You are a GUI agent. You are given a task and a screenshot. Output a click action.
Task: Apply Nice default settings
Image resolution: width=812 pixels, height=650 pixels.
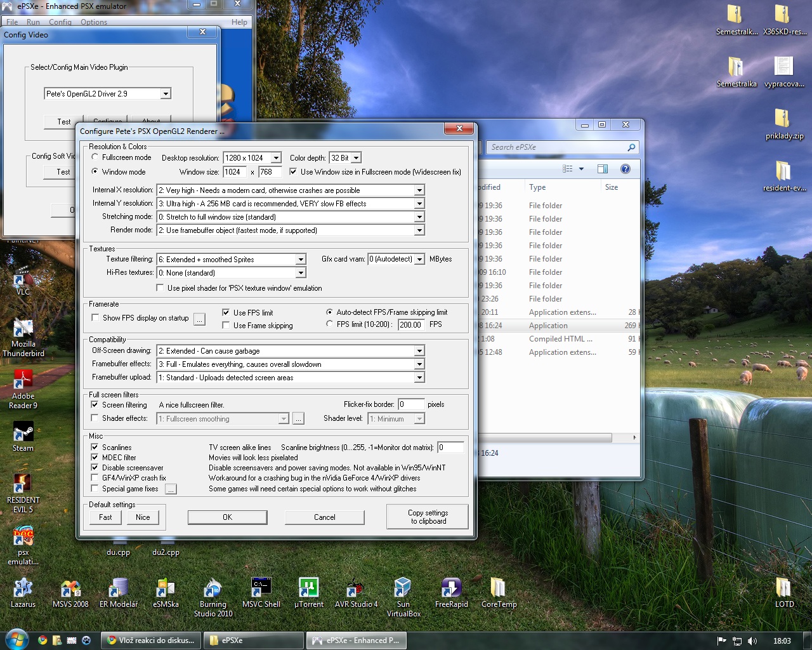[143, 517]
